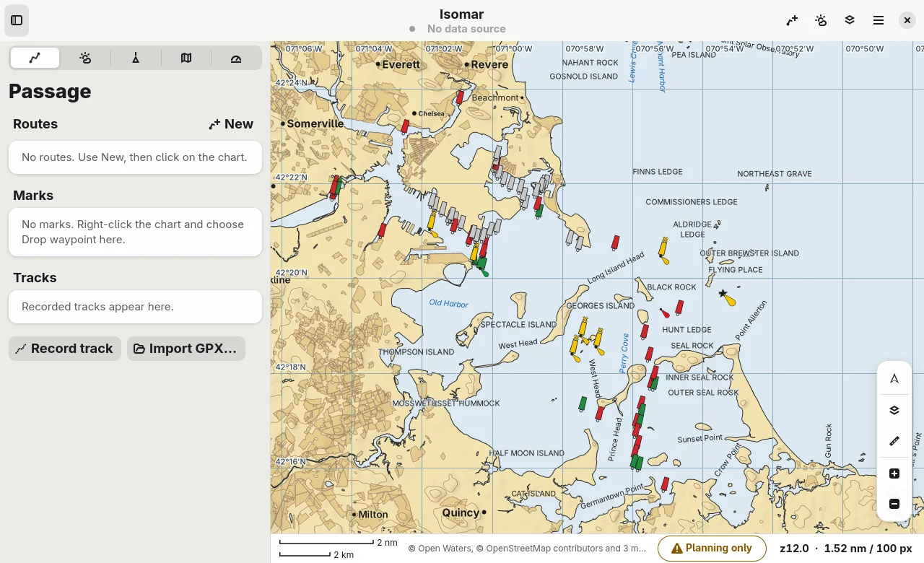Zoom in the chart with plus button
Viewport: 924px width, 563px height.
pyautogui.click(x=894, y=473)
